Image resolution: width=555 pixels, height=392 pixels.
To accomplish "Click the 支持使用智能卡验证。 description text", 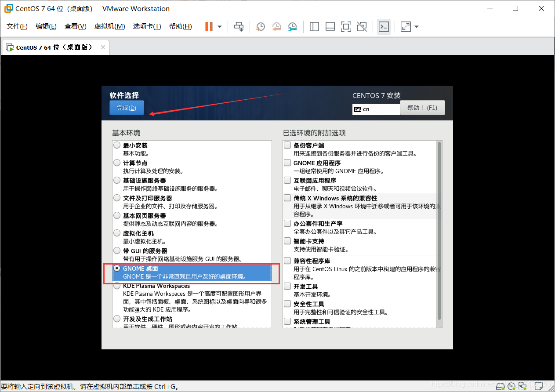I will [321, 249].
